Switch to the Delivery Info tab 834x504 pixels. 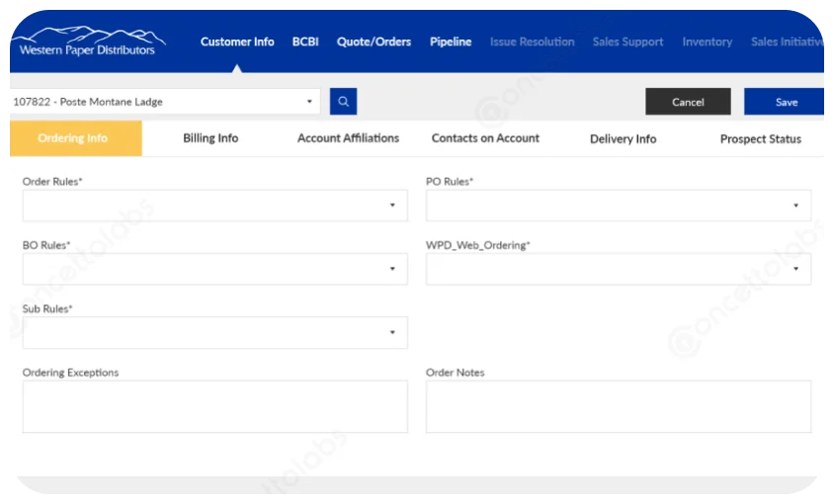[623, 139]
